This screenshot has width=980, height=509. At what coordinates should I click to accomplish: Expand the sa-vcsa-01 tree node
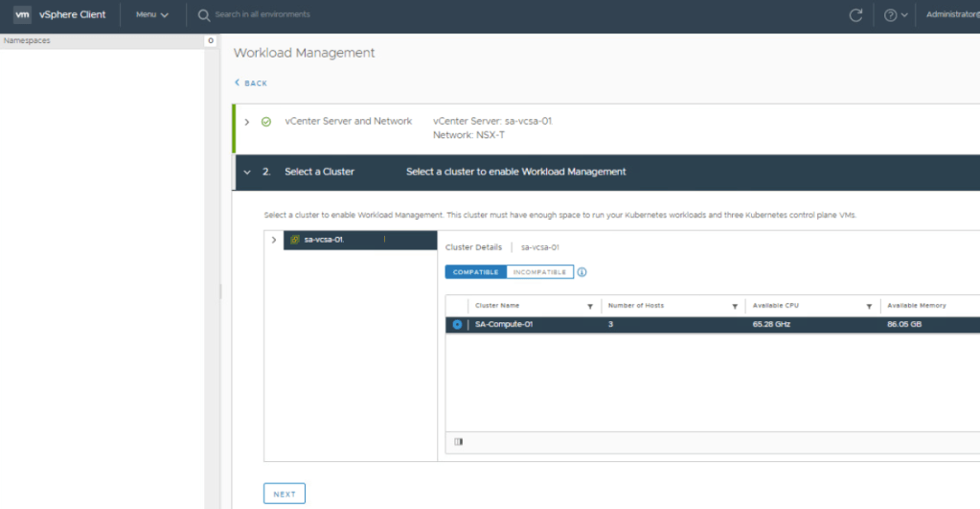pos(274,240)
